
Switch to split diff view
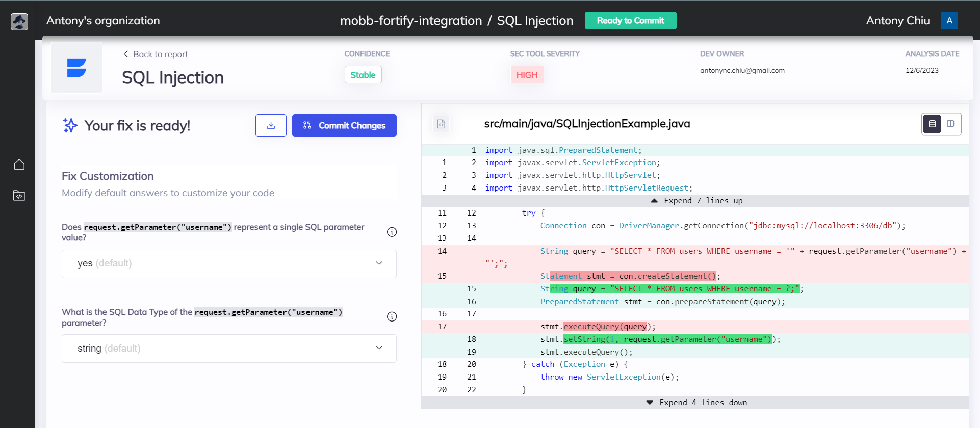[x=951, y=124]
